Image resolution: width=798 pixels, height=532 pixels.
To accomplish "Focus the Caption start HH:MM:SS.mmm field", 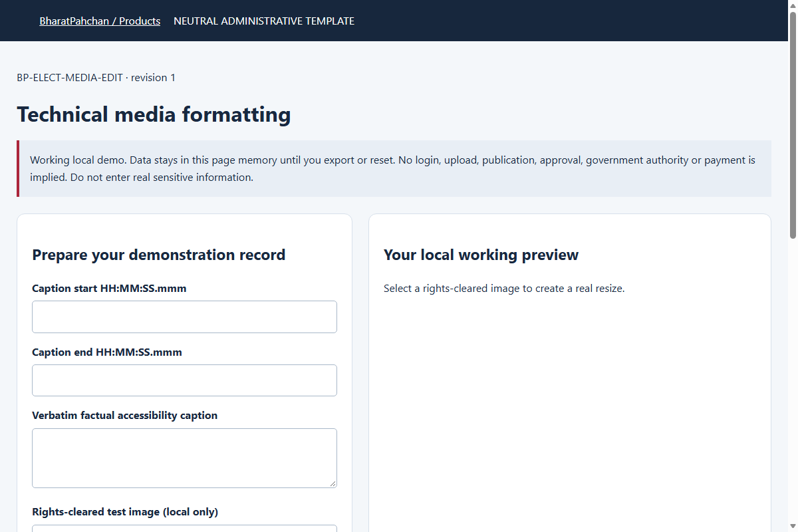I will coord(184,317).
